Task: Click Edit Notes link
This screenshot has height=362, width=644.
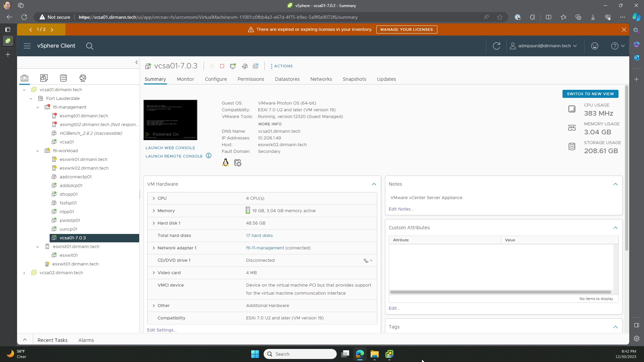Action: pos(401,209)
